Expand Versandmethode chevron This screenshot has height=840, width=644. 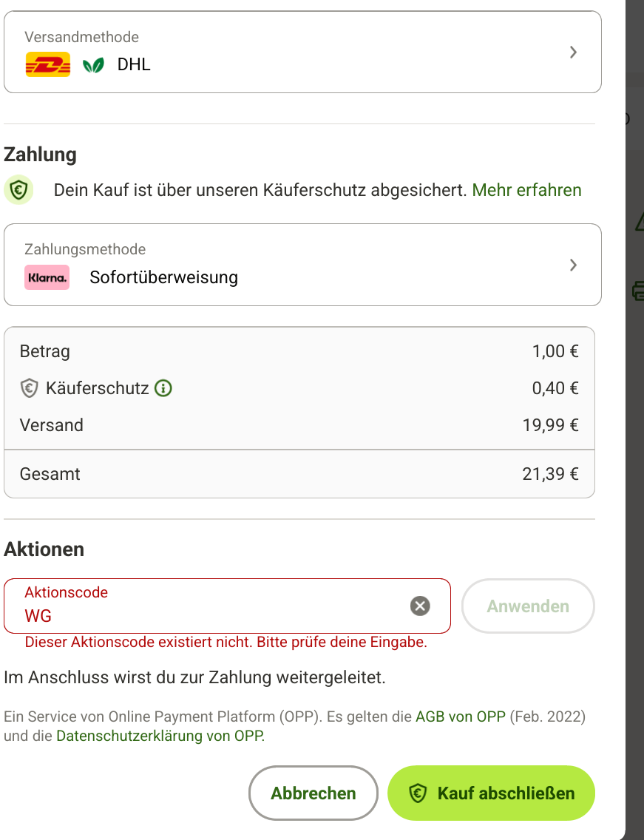click(573, 52)
